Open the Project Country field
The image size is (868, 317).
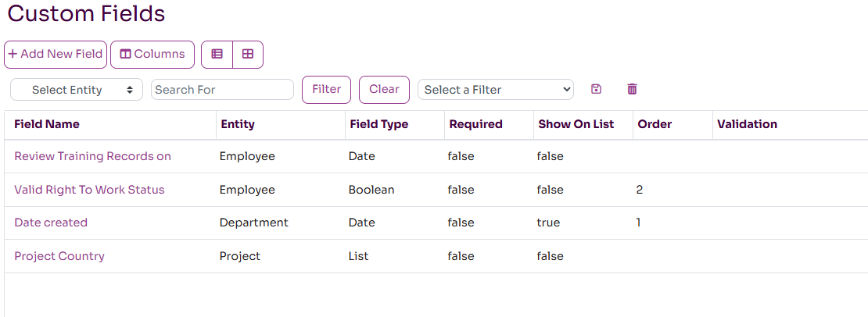pyautogui.click(x=59, y=256)
